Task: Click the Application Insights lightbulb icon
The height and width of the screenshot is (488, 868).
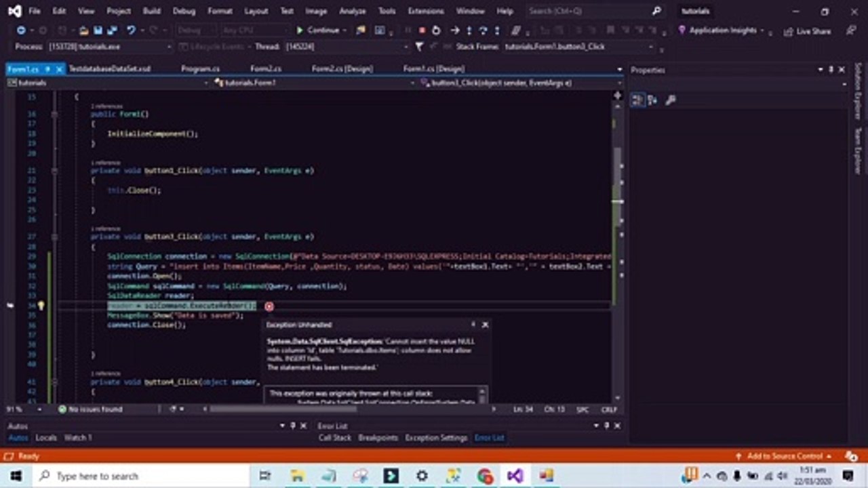Action: click(682, 30)
